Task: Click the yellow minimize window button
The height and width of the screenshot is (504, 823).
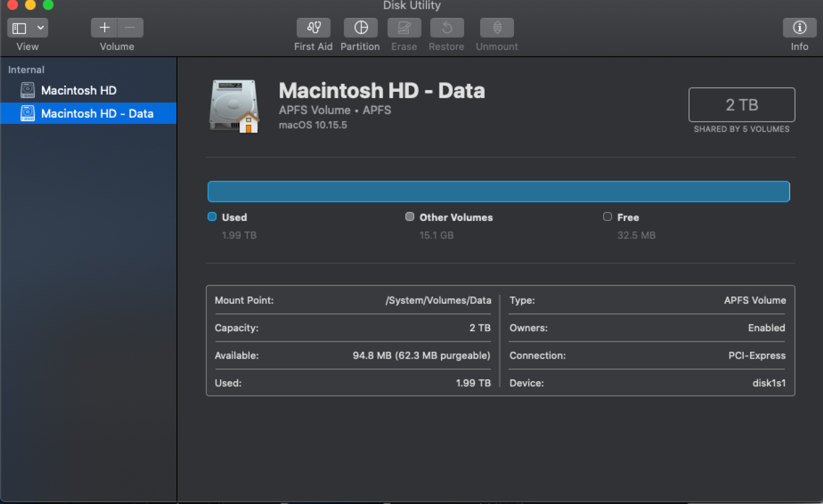Action: tap(30, 5)
